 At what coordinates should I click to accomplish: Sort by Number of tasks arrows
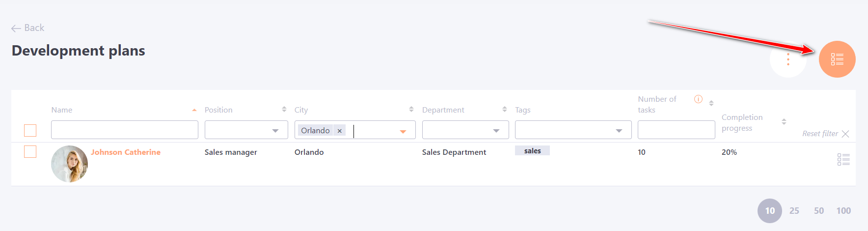pyautogui.click(x=711, y=103)
